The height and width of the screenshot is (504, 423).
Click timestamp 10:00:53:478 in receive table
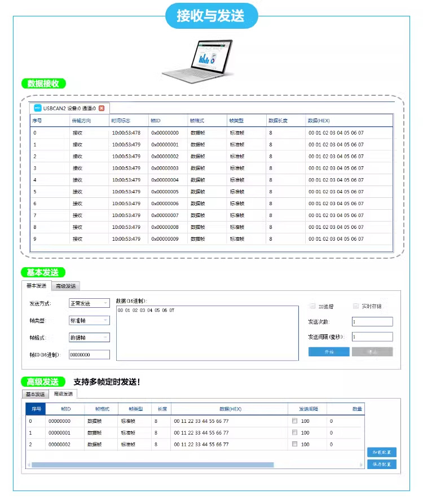[126, 132]
